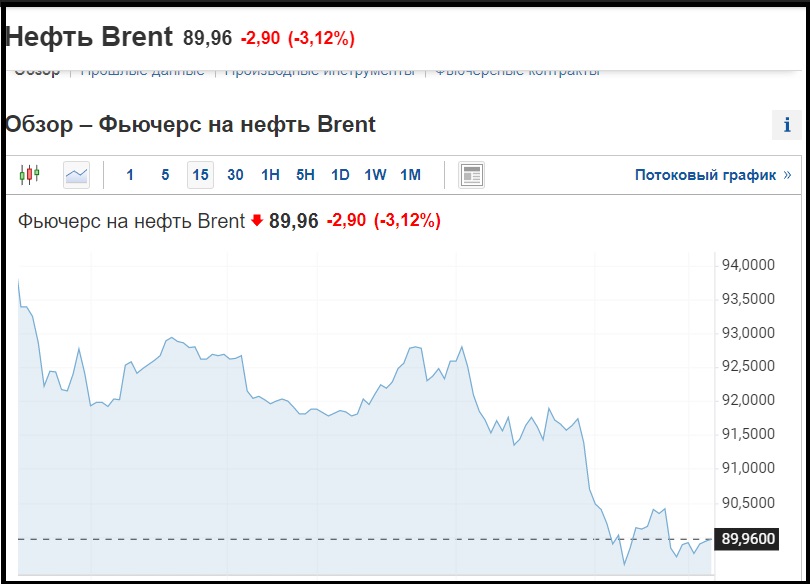Set interval to 5 minutes

[165, 175]
